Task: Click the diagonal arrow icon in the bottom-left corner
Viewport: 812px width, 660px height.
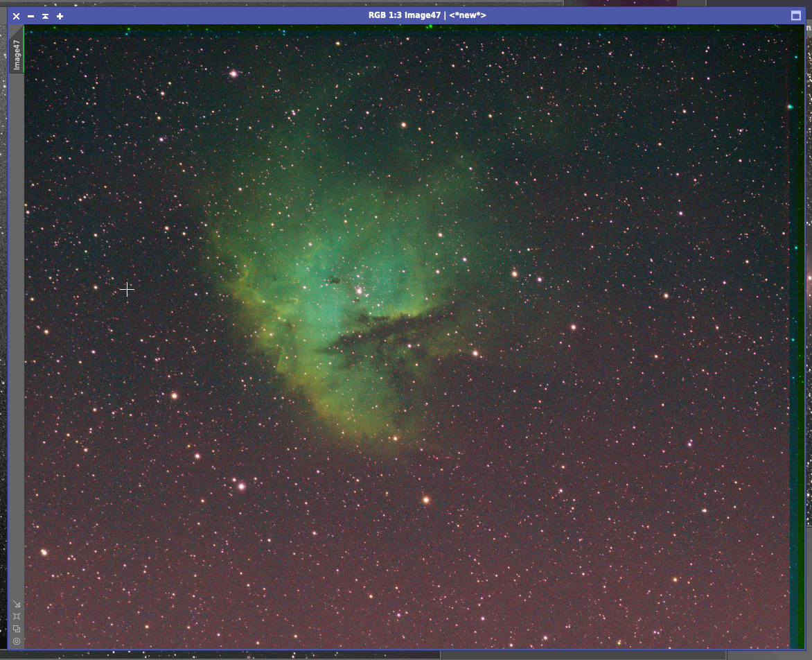Action: tap(17, 604)
